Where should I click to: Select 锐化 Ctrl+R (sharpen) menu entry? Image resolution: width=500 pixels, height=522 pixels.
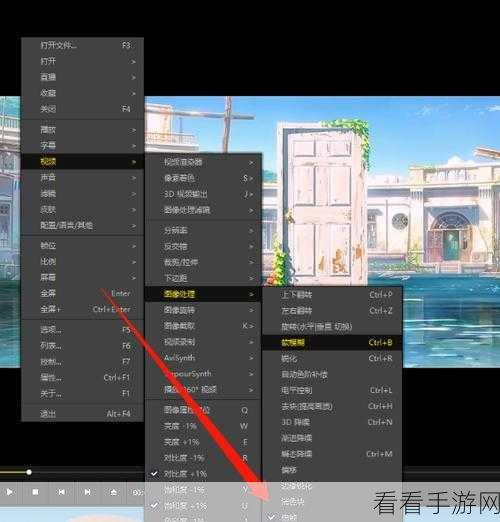click(332, 358)
